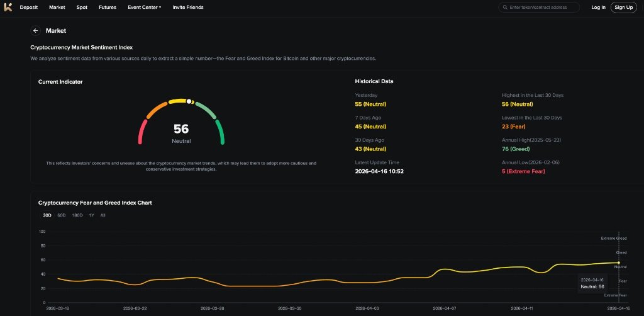Go back using the arrow beside Market
Image resolution: width=644 pixels, height=316 pixels.
[x=36, y=30]
